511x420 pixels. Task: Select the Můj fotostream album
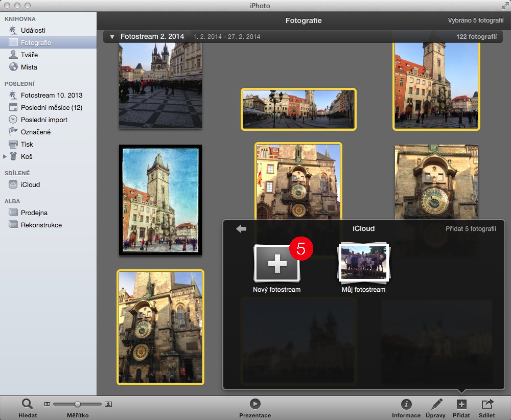tap(363, 263)
